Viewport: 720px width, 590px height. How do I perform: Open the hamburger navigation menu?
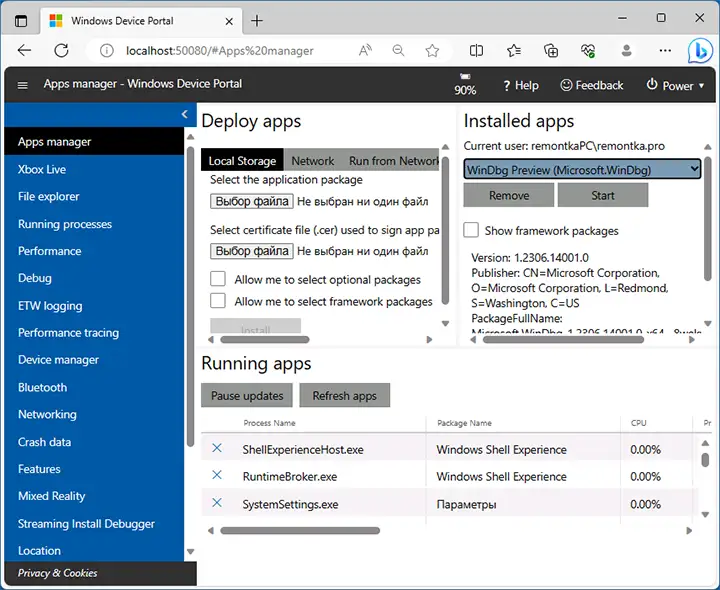(22, 85)
